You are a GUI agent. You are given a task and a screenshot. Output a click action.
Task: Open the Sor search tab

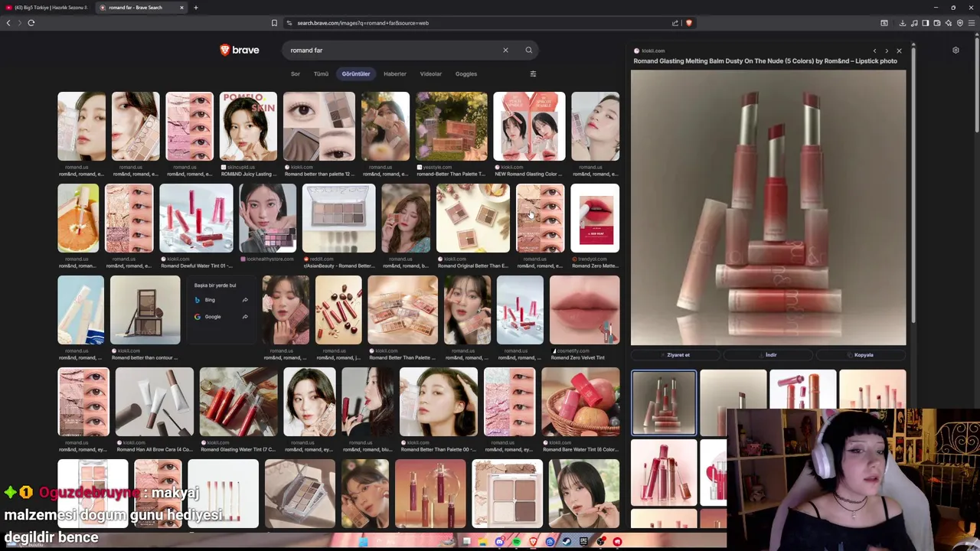(x=295, y=73)
